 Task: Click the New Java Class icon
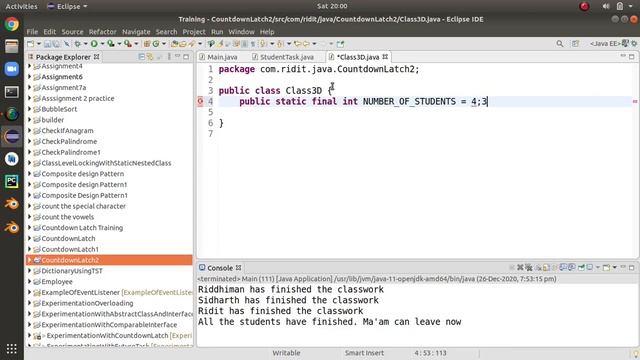point(156,44)
